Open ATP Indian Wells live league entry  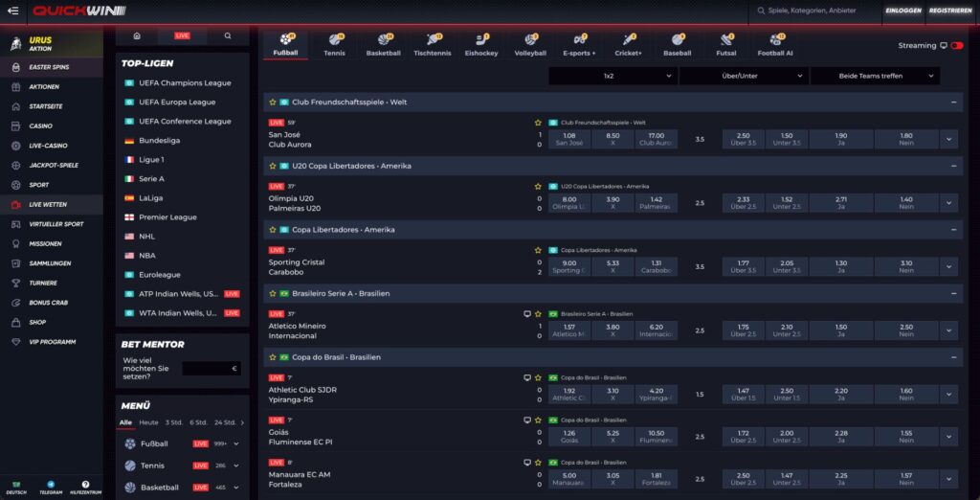tap(179, 294)
